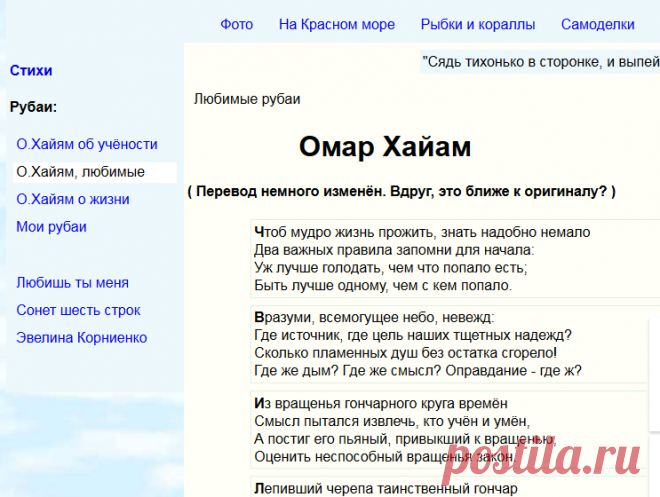The image size is (660, 497).
Task: Click line Два важных правила запомни
Action: [x=394, y=250]
